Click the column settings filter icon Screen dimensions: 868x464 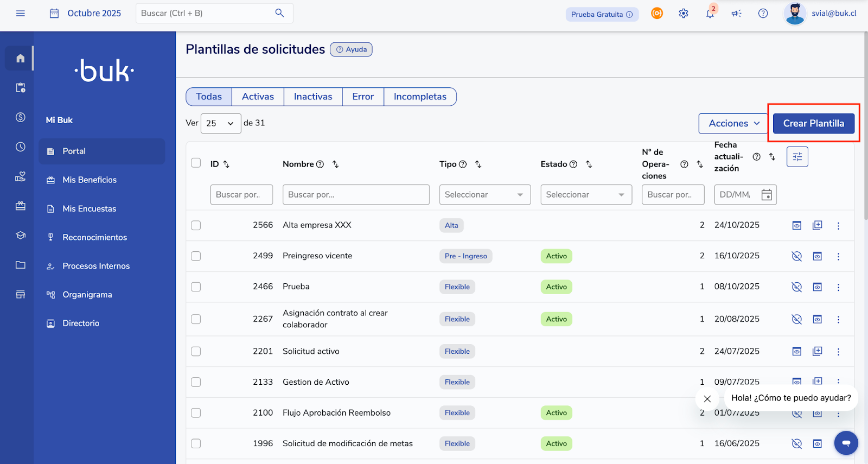(797, 157)
